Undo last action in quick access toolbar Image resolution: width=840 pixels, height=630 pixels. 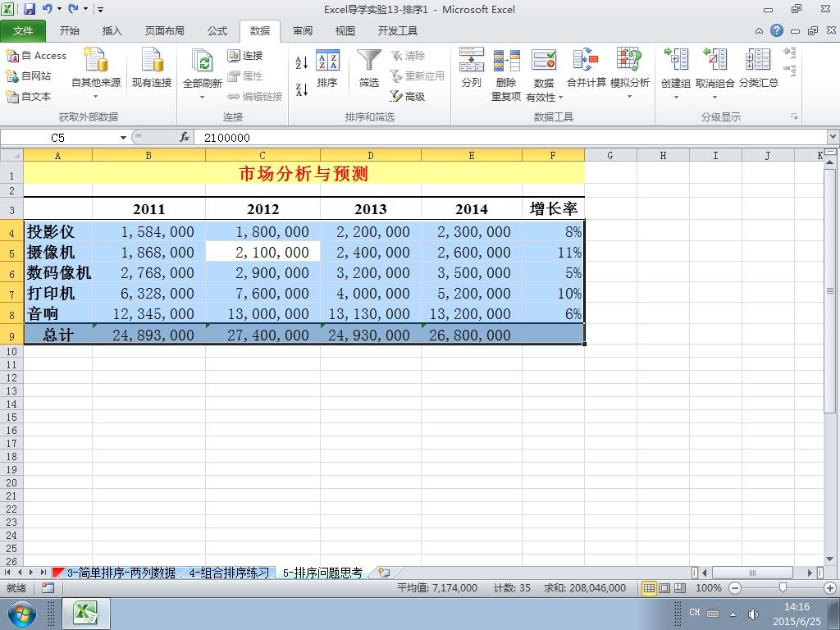pos(47,9)
